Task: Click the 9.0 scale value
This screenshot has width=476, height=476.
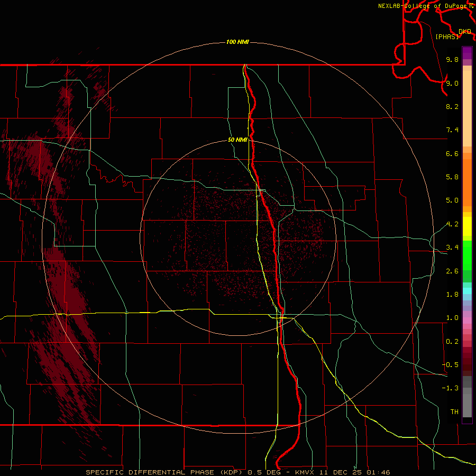Action: (452, 83)
